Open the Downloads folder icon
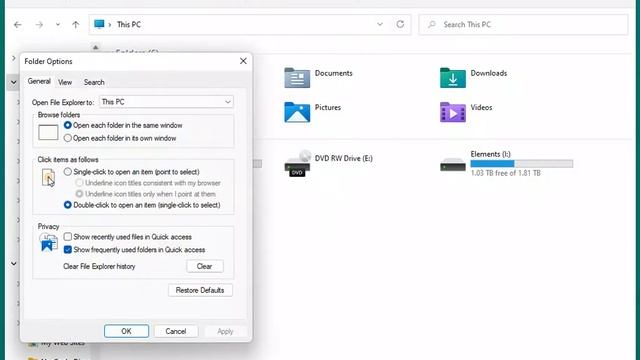The width and height of the screenshot is (640, 360). [453, 78]
